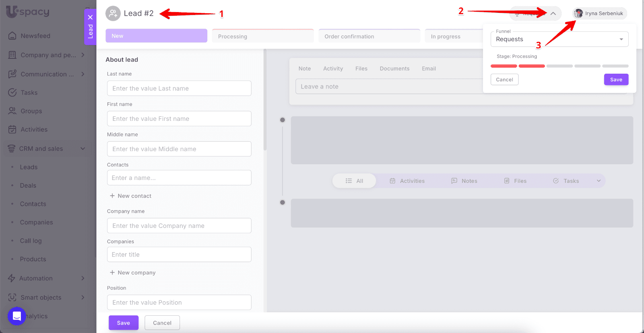Screen dimensions: 644x333
Task: Click the Activities calendar icon in sidebar
Action: coord(12,130)
